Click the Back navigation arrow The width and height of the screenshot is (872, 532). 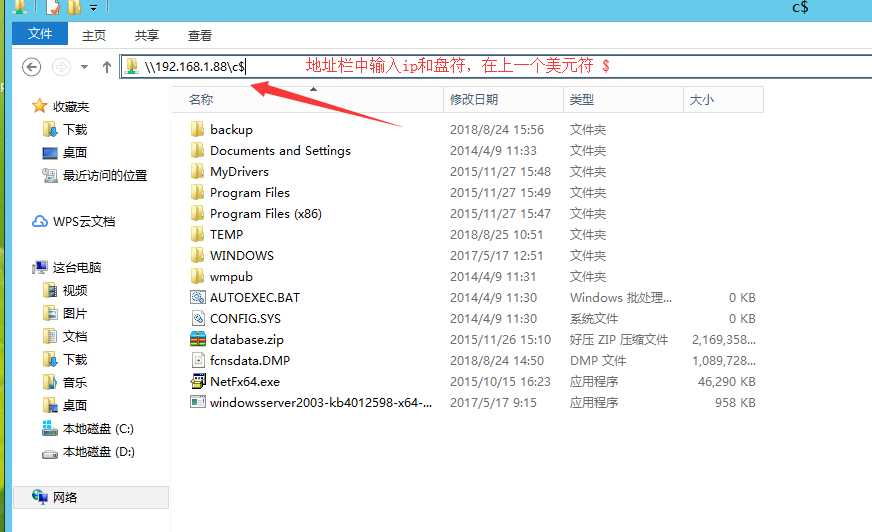click(32, 67)
